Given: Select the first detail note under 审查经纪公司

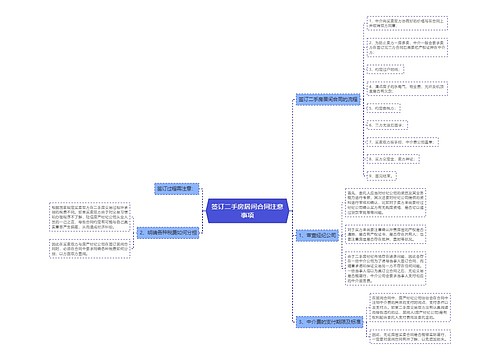Looking at the screenshot, I should point(385,203).
